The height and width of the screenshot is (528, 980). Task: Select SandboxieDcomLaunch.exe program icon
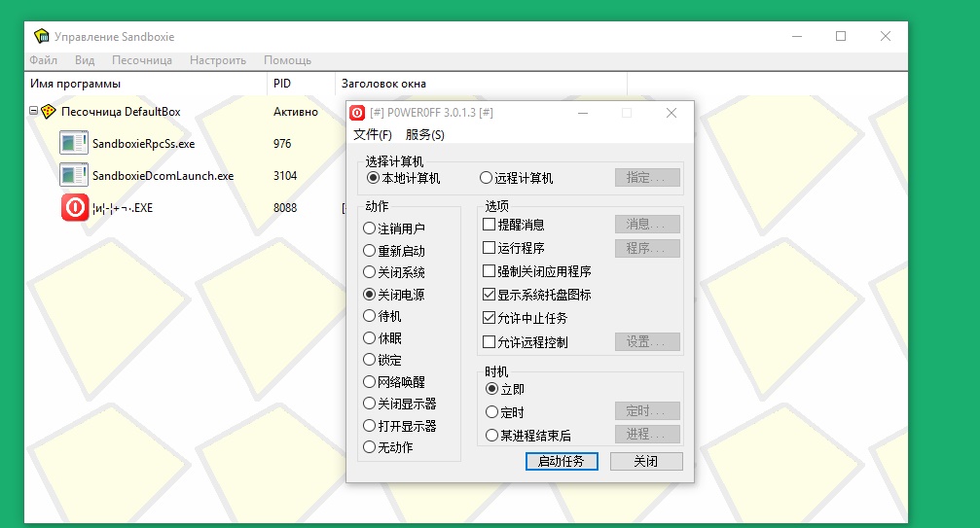pos(74,175)
